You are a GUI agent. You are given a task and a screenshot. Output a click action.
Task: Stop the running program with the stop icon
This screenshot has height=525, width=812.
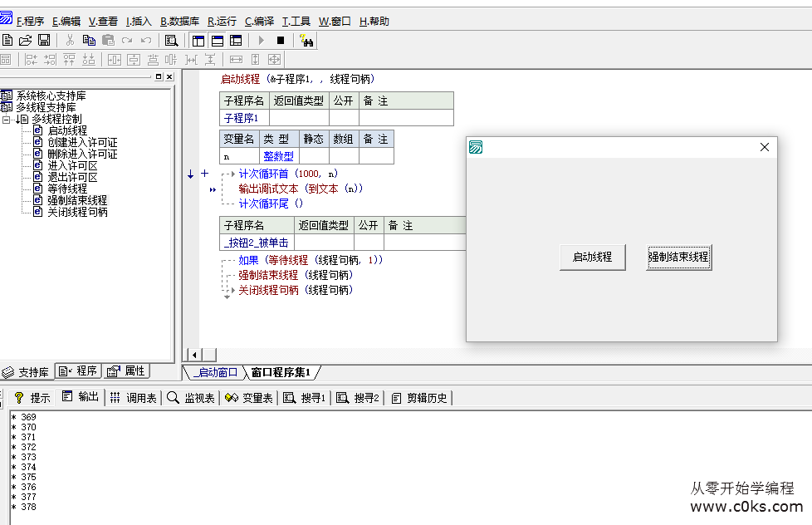[x=281, y=40]
